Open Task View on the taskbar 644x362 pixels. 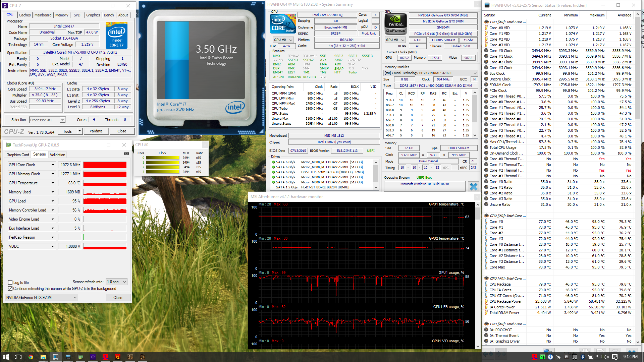[18, 357]
